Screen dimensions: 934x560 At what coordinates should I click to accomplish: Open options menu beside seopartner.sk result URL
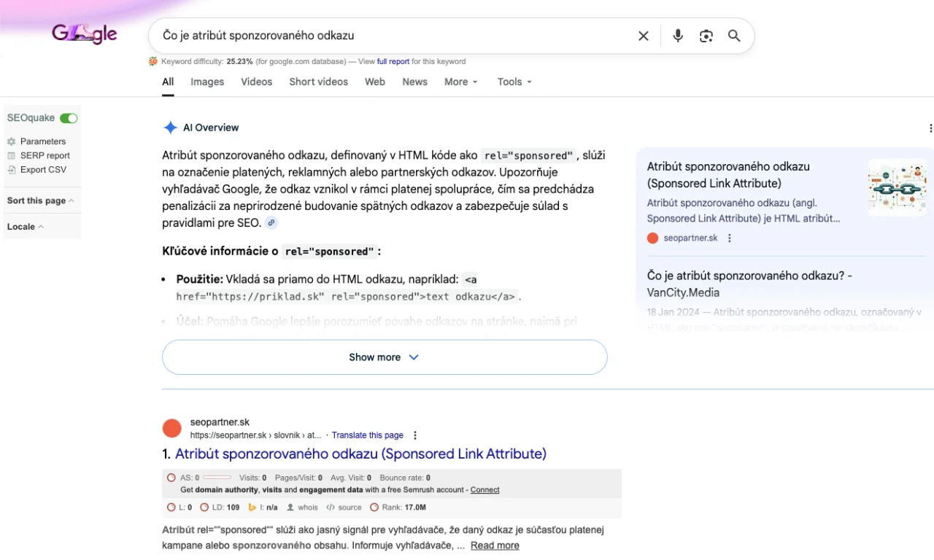415,435
